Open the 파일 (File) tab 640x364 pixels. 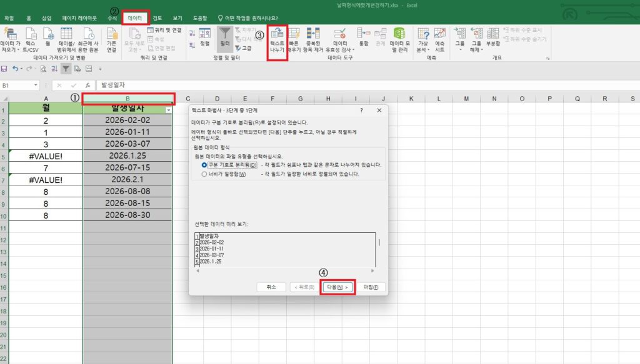pyautogui.click(x=9, y=18)
